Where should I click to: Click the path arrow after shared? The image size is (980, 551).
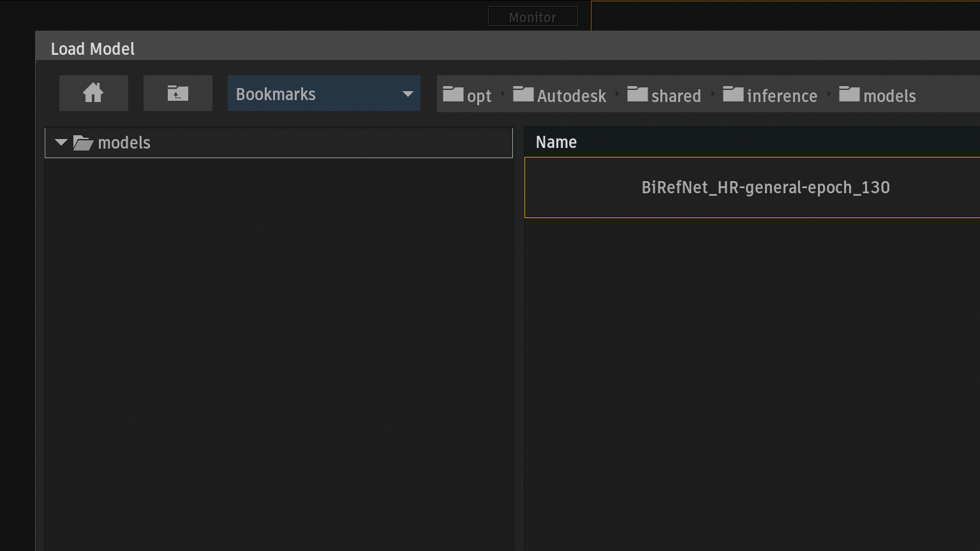pos(712,94)
